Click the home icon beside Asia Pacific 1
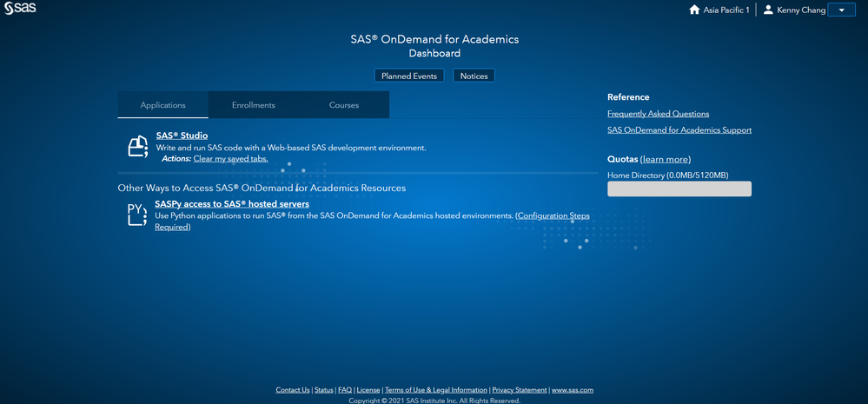Screen dimensions: 868x404 (x=694, y=10)
